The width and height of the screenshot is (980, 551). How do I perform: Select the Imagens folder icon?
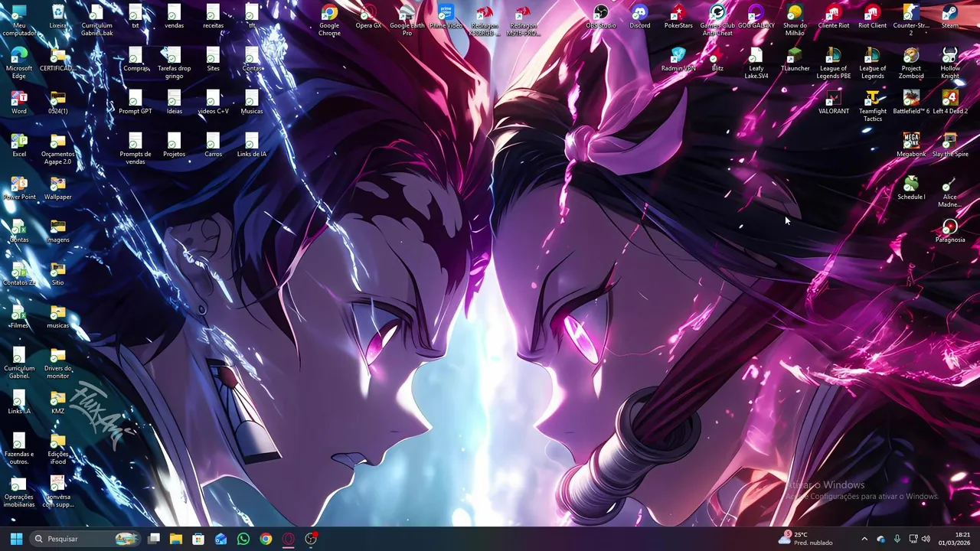(x=58, y=231)
